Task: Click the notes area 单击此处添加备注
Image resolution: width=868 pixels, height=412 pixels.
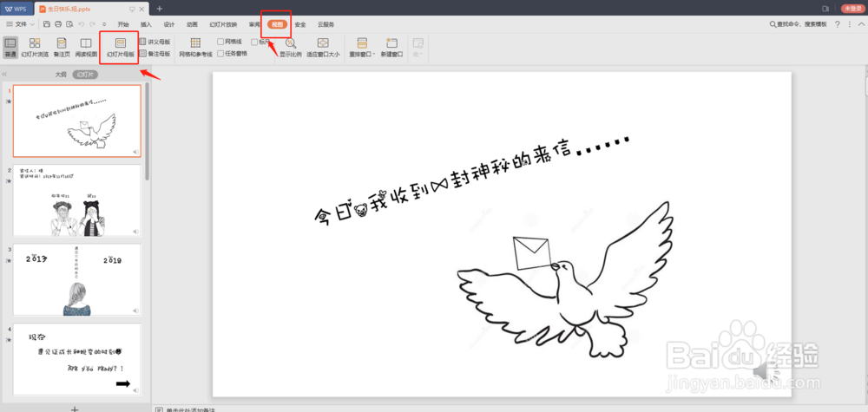Action: 190,409
